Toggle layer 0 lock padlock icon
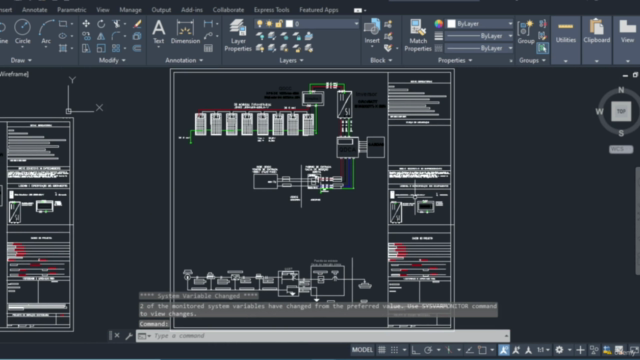Screen dimensions: 640x360 [x=279, y=24]
